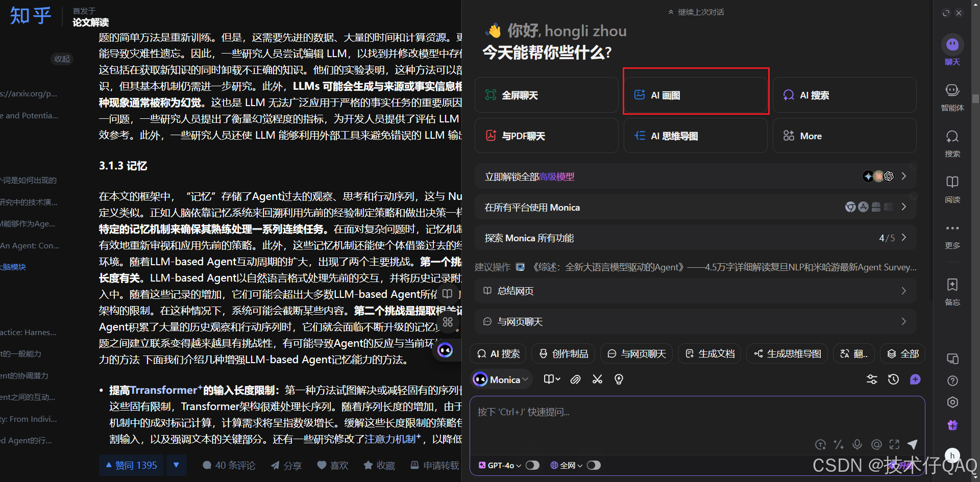Open the 搜索 section in Monica sidebar
Image resolution: width=980 pixels, height=482 pixels.
tap(952, 143)
